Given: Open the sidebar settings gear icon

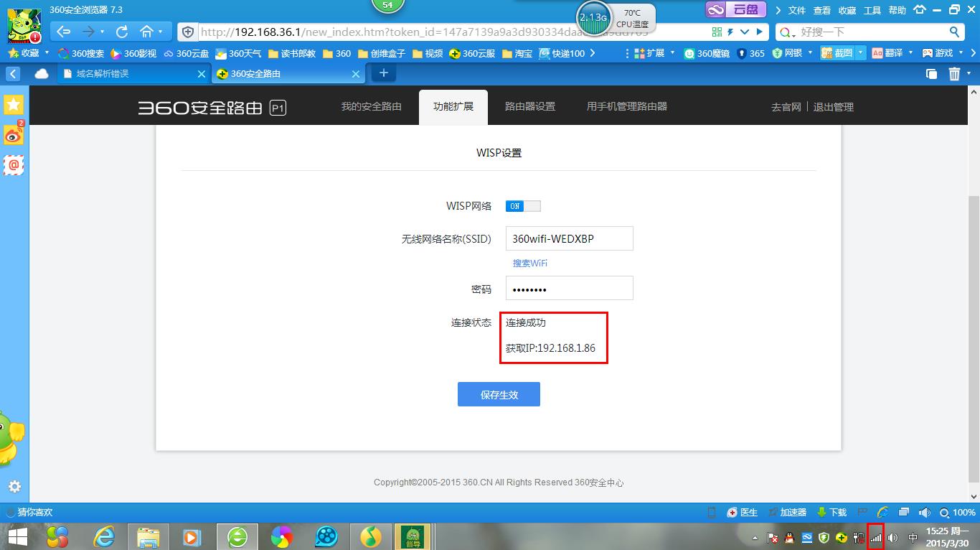Looking at the screenshot, I should tap(14, 487).
